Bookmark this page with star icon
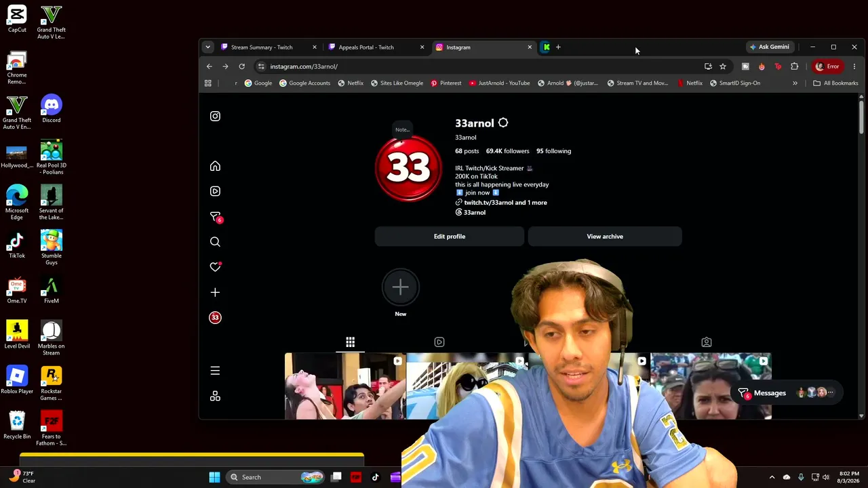This screenshot has height=488, width=868. point(723,66)
